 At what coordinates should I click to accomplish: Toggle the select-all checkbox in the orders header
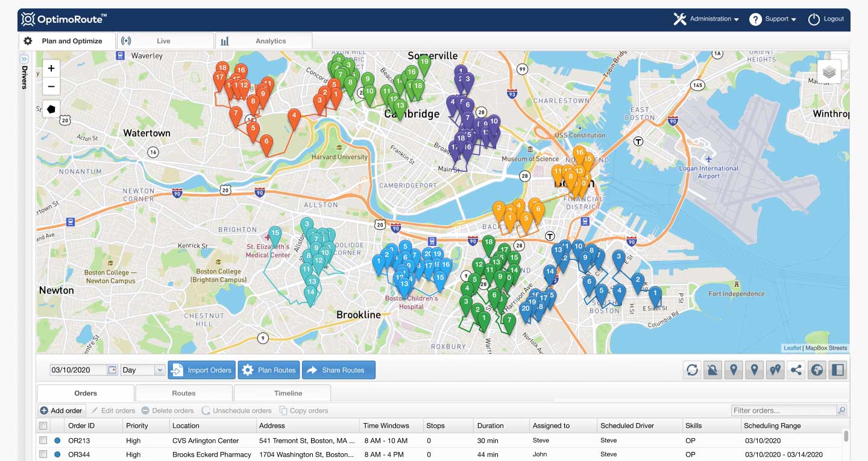[x=43, y=425]
